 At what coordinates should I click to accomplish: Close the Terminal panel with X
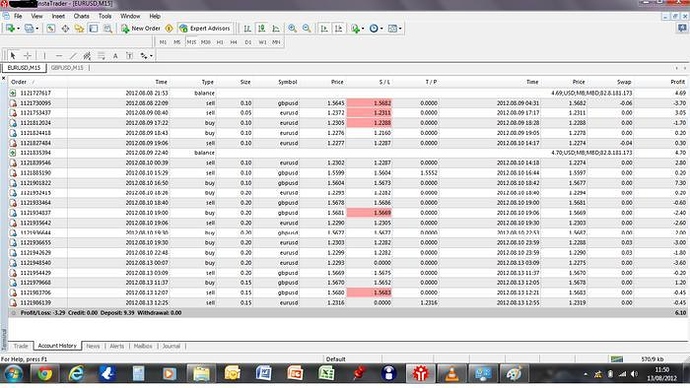[x=4, y=78]
